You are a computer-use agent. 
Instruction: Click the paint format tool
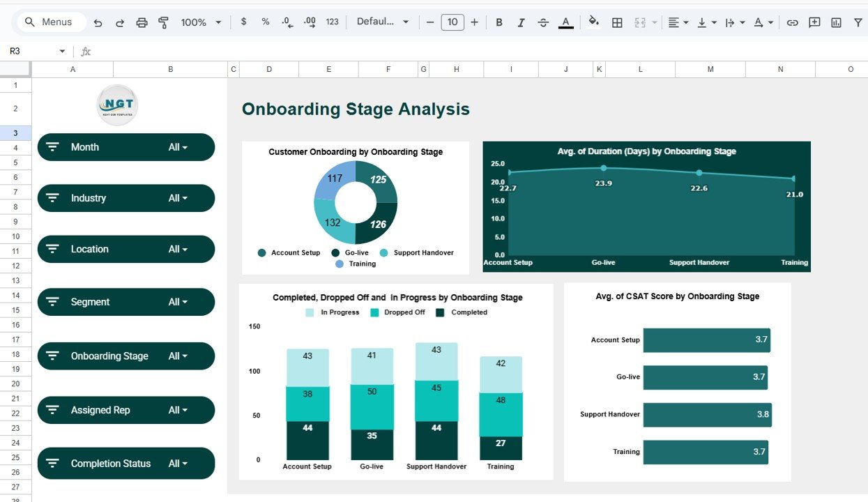click(x=163, y=22)
